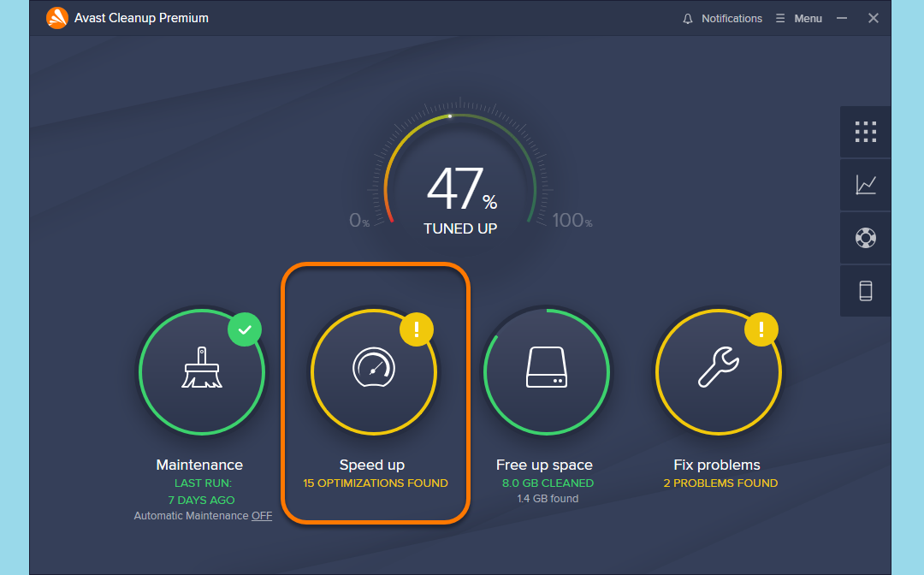Viewport: 924px width, 575px height.
Task: Click the 100% gauge label
Action: (572, 221)
